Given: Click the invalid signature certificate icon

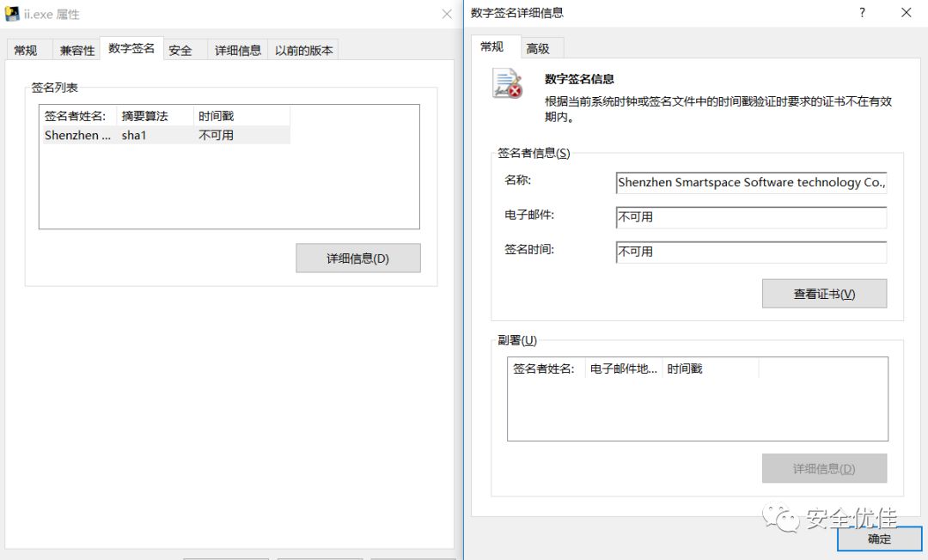Looking at the screenshot, I should (507, 84).
